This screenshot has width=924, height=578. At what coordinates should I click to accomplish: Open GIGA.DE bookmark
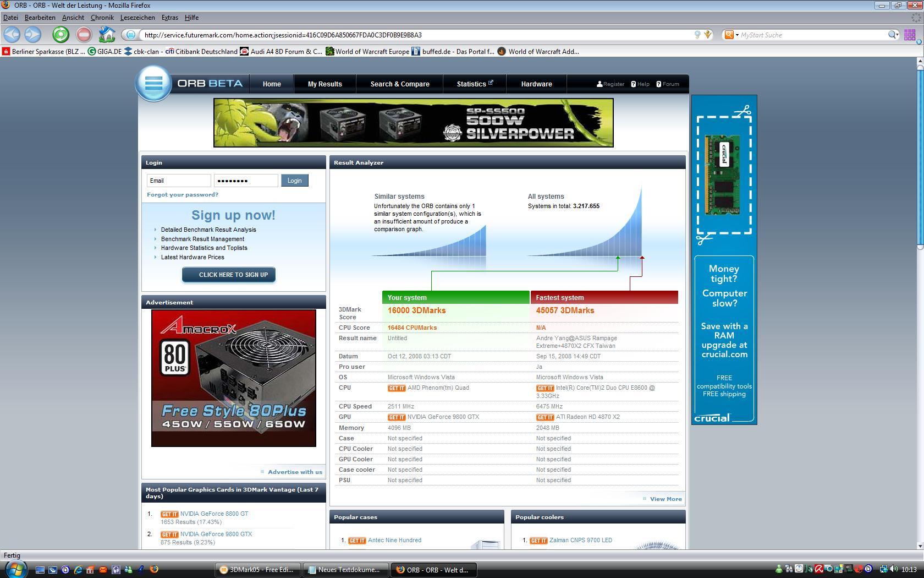tap(105, 52)
